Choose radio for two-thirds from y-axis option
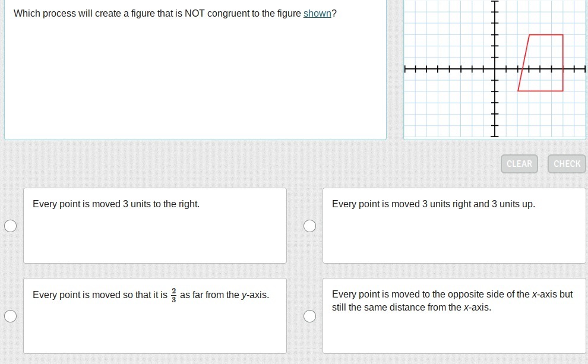The width and height of the screenshot is (588, 364). [10, 316]
